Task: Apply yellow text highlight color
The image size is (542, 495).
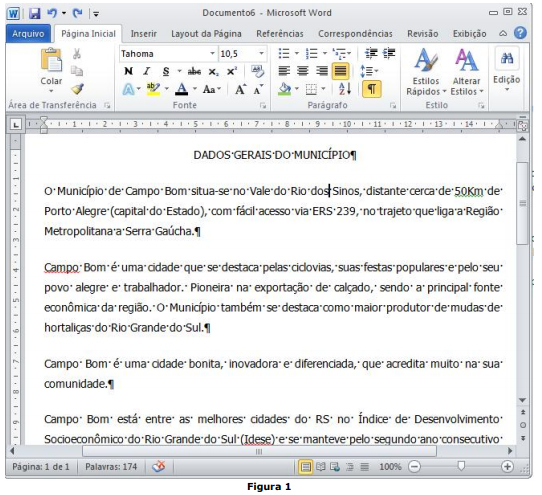Action: (x=153, y=89)
